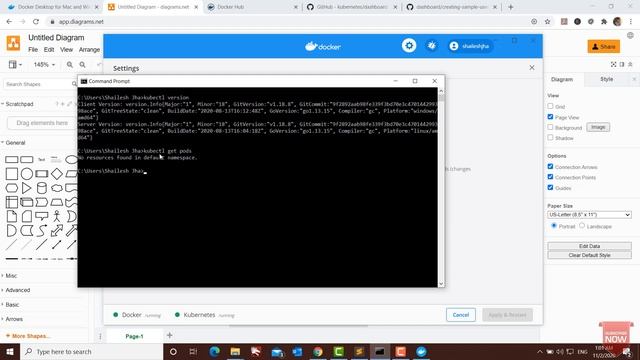
Task: Select the diamond shape
Action: pos(56,174)
